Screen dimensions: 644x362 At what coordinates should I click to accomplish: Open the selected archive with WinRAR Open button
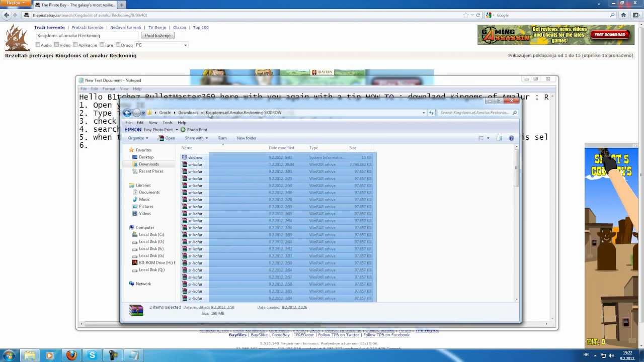[167, 138]
